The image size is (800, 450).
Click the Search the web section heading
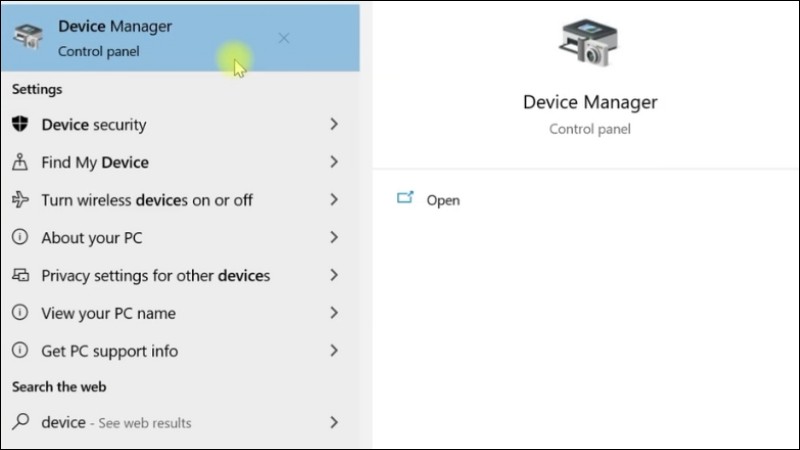click(59, 387)
